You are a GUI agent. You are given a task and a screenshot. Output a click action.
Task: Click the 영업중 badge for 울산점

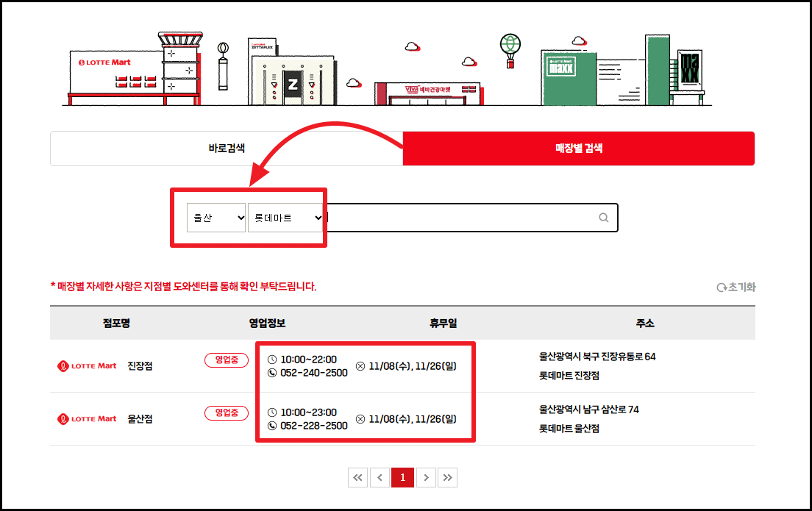point(226,412)
